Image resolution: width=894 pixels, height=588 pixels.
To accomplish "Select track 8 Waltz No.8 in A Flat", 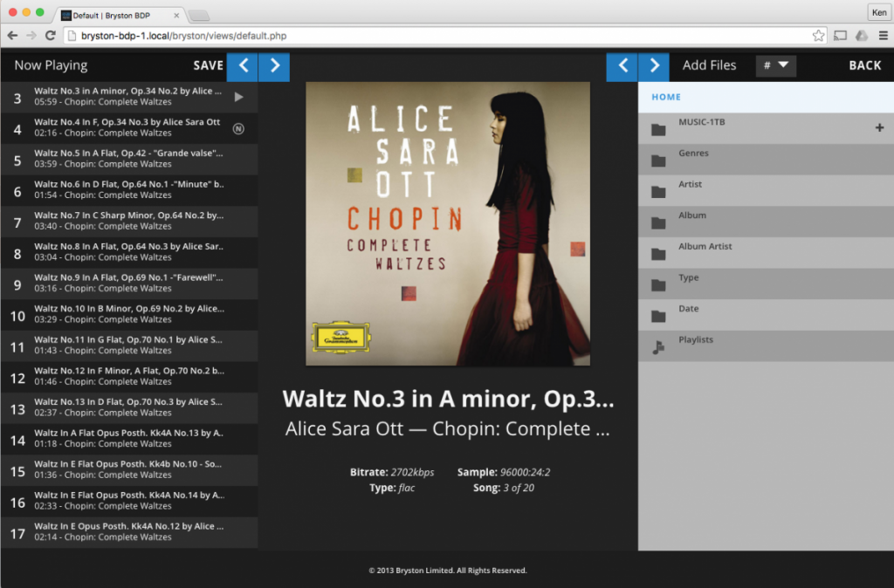I will pyautogui.click(x=129, y=252).
